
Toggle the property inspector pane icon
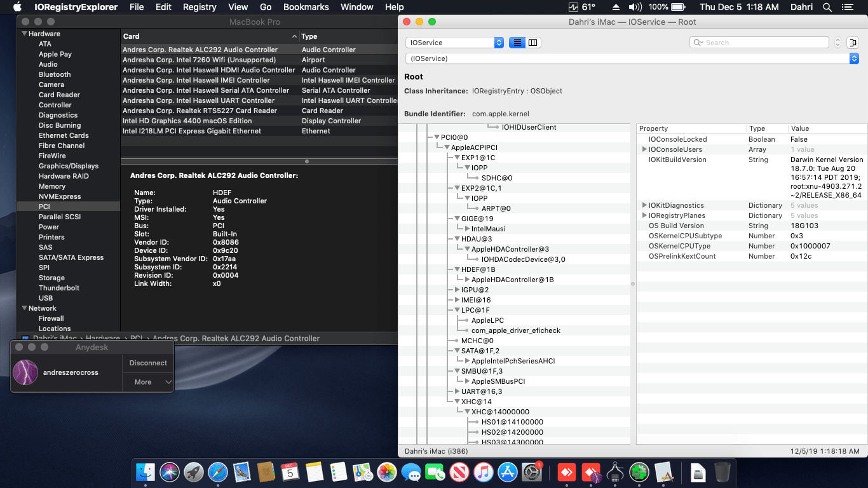click(852, 43)
